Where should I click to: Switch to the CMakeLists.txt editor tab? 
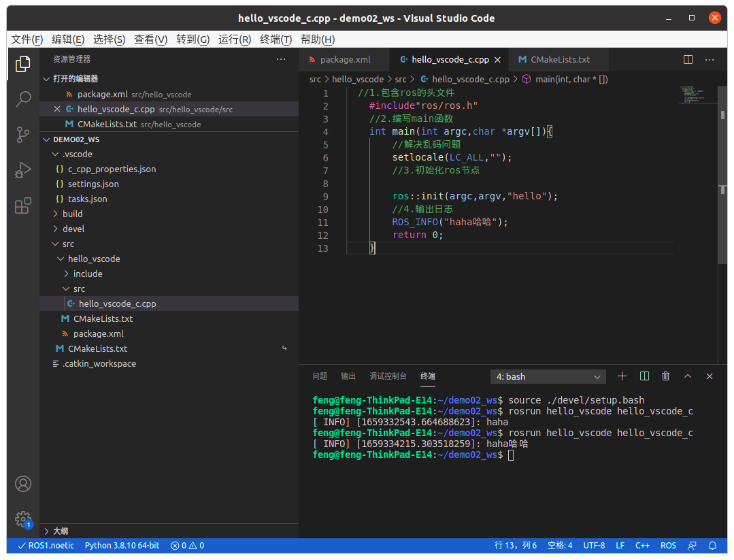click(559, 60)
